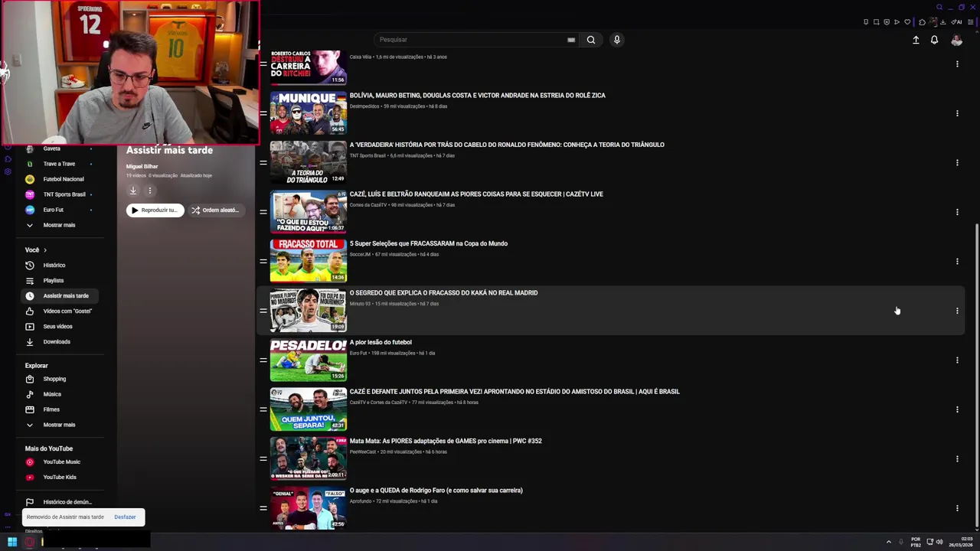Click the browser downloads icon in toolbar
The image size is (980, 551).
(x=942, y=22)
